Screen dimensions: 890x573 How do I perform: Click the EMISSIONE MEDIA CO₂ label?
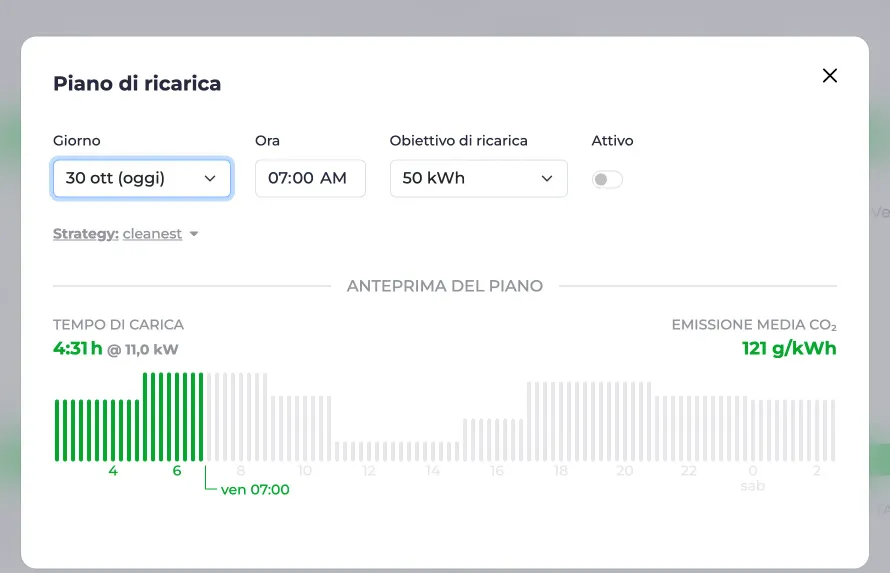click(754, 325)
